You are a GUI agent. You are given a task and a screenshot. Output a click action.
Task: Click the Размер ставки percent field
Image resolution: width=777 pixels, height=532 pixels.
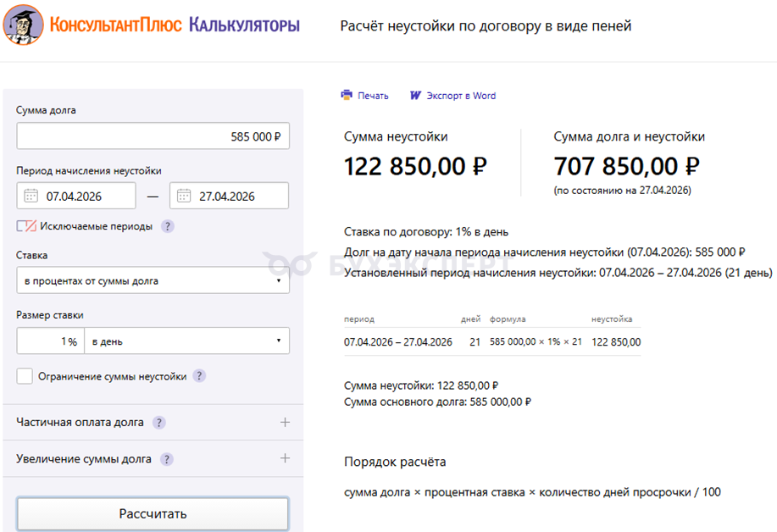[x=51, y=341]
